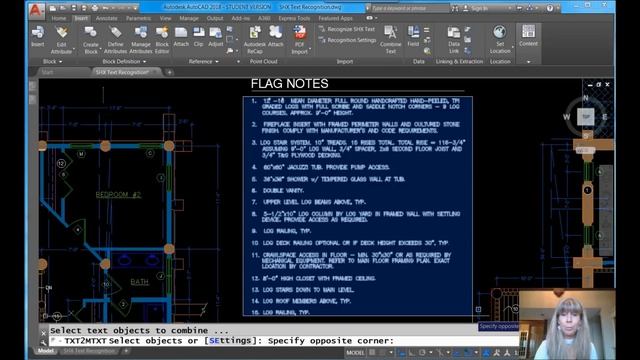640x360 pixels.
Task: Open the View ribbon tab
Action: pos(165,18)
